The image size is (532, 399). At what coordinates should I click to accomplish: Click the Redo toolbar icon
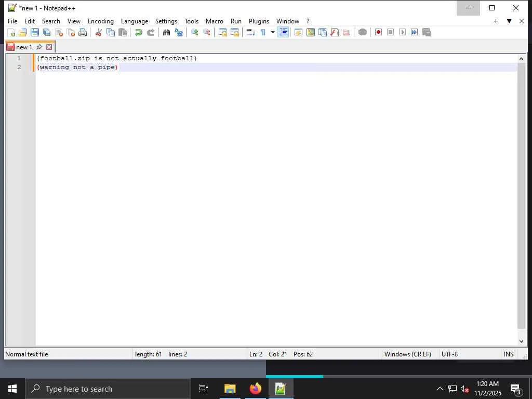(x=150, y=32)
